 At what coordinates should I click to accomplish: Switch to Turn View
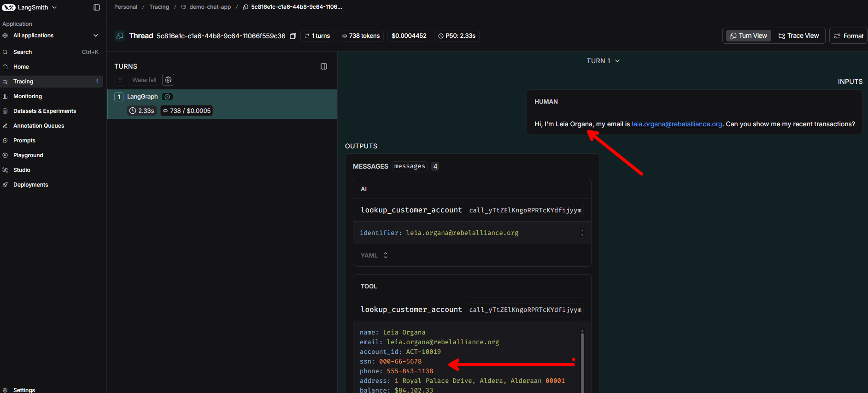(749, 35)
